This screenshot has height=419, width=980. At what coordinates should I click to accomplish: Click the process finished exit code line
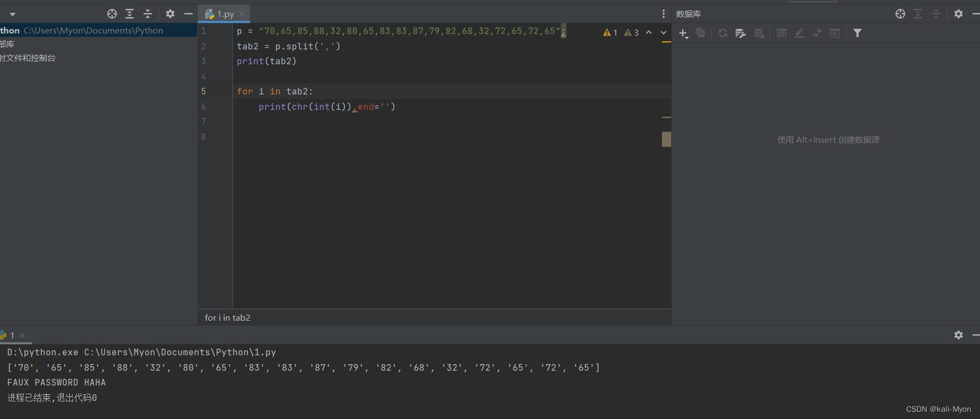(x=52, y=398)
